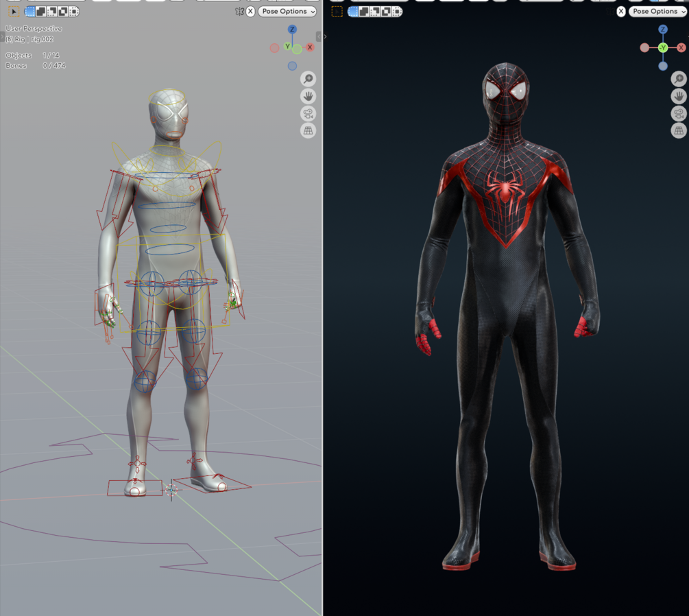Viewport: 689px width, 616px height.
Task: Click the '1 / 14' objects count
Action: (x=51, y=56)
